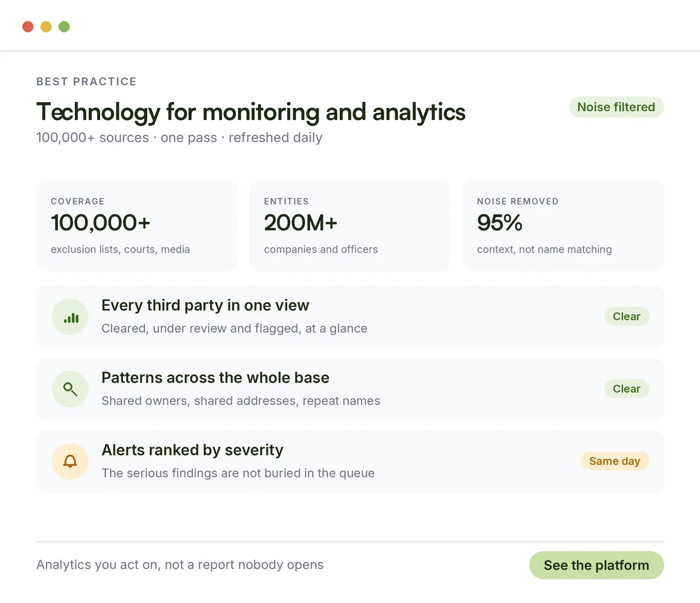Click the ENTITIES label
Image resolution: width=700 pixels, height=603 pixels.
[286, 201]
